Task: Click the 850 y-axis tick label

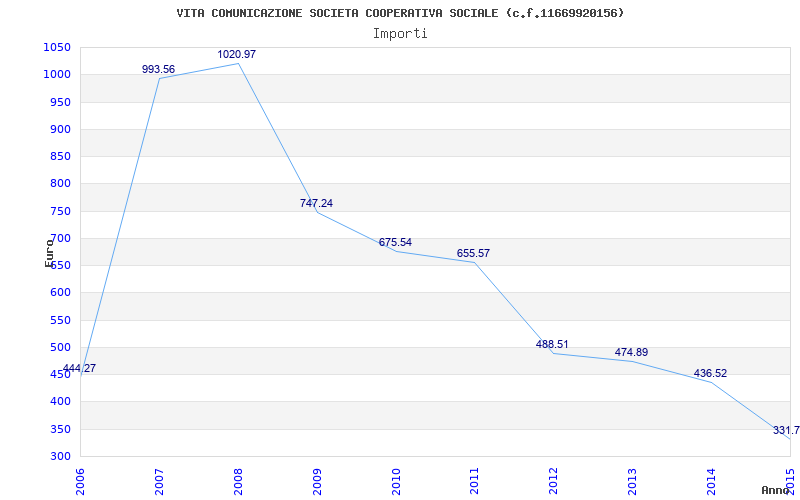Action: (x=60, y=157)
